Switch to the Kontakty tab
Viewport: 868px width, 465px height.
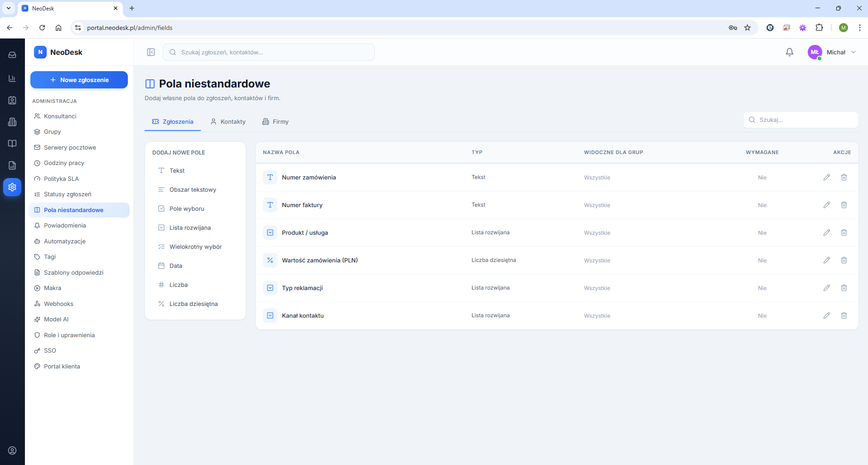tap(228, 121)
